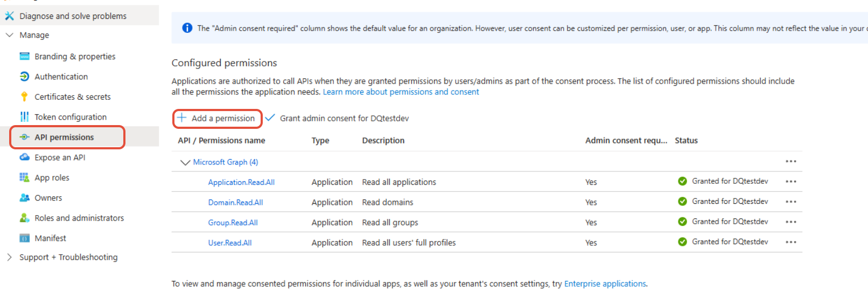Click granted status icon for Application.Read.All
Screen dimensions: 868x296
(x=682, y=181)
